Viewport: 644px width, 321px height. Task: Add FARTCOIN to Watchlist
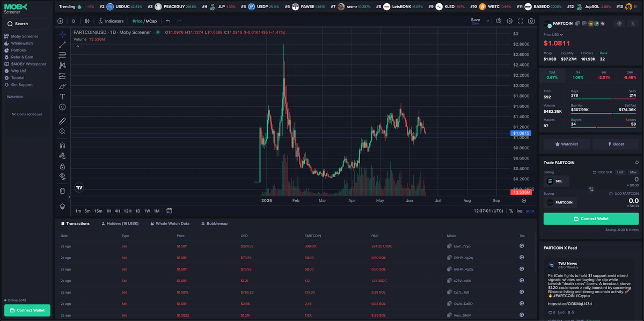(567, 144)
